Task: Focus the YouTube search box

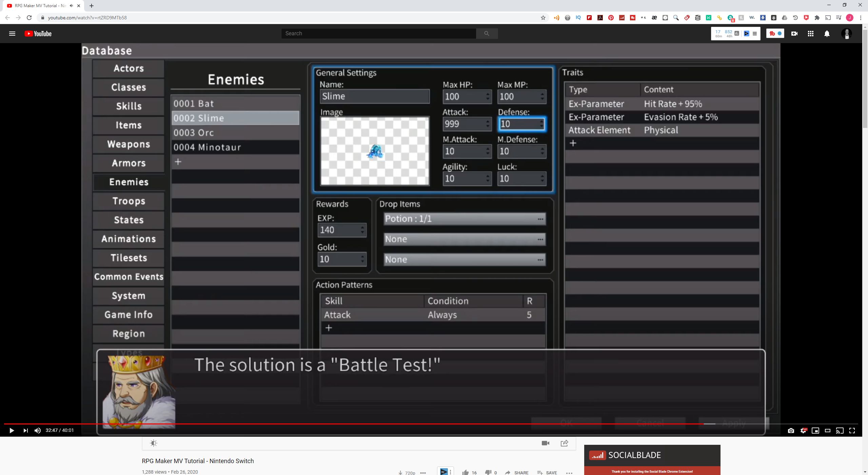Action: pos(378,33)
